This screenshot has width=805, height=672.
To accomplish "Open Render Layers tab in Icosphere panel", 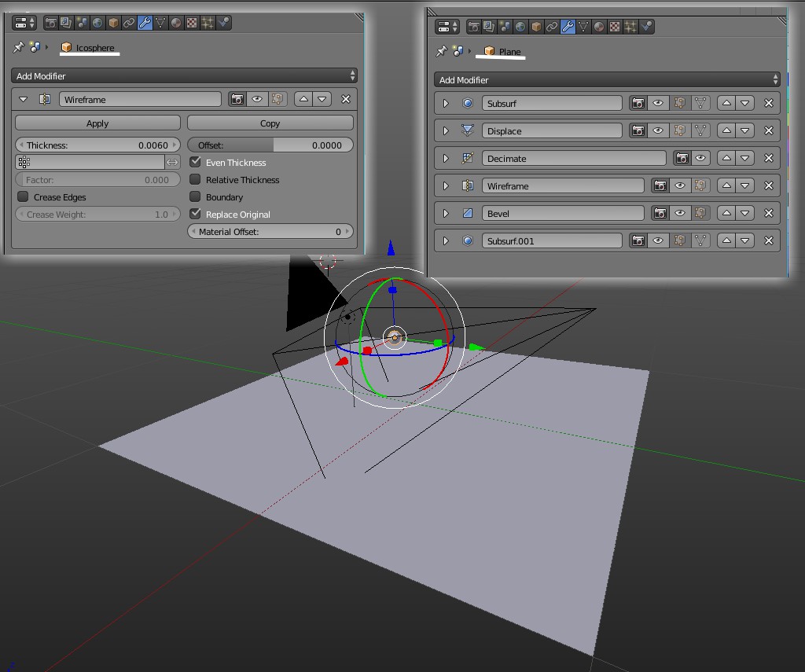I will pos(66,23).
